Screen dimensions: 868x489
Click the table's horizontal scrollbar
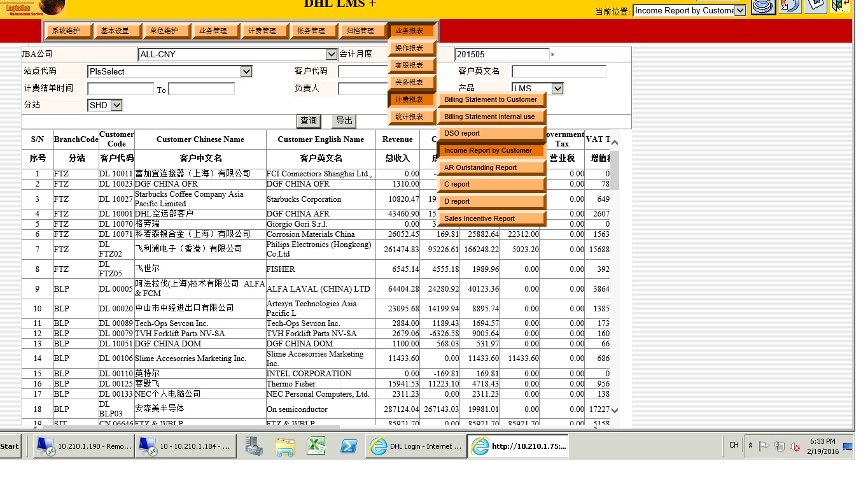click(x=191, y=427)
